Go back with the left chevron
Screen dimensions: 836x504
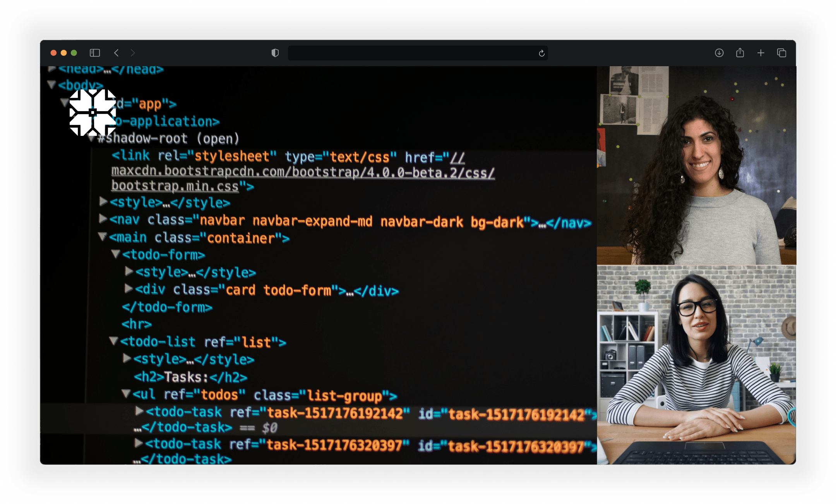click(x=116, y=53)
